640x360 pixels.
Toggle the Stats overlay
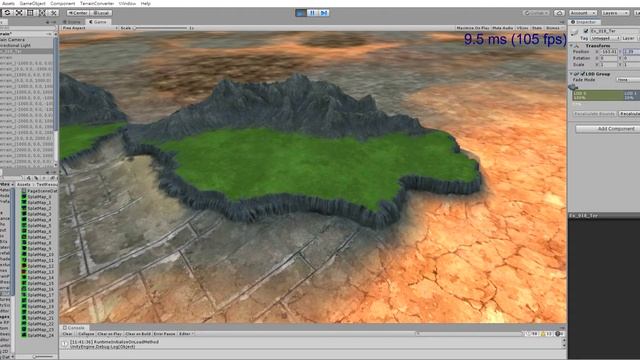coord(537,28)
